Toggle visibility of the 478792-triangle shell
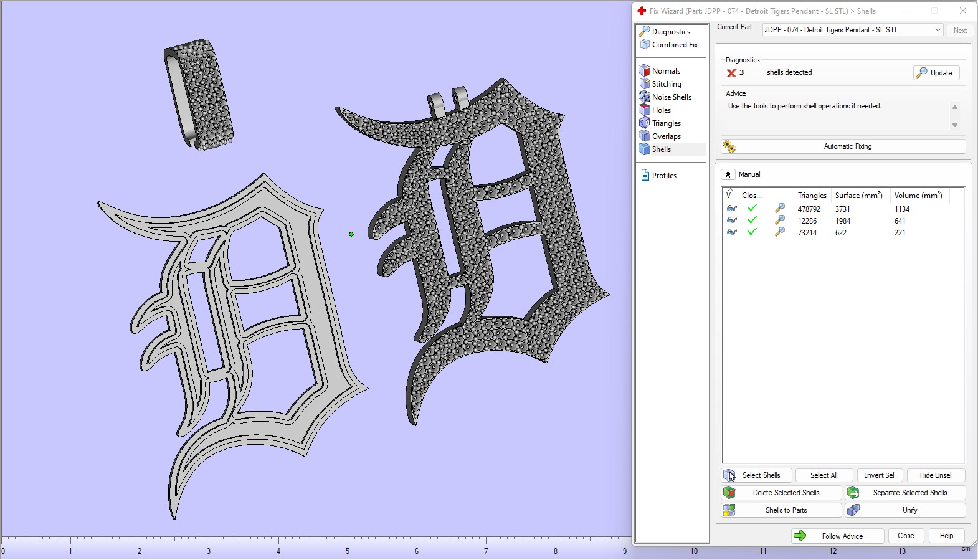 pos(732,209)
